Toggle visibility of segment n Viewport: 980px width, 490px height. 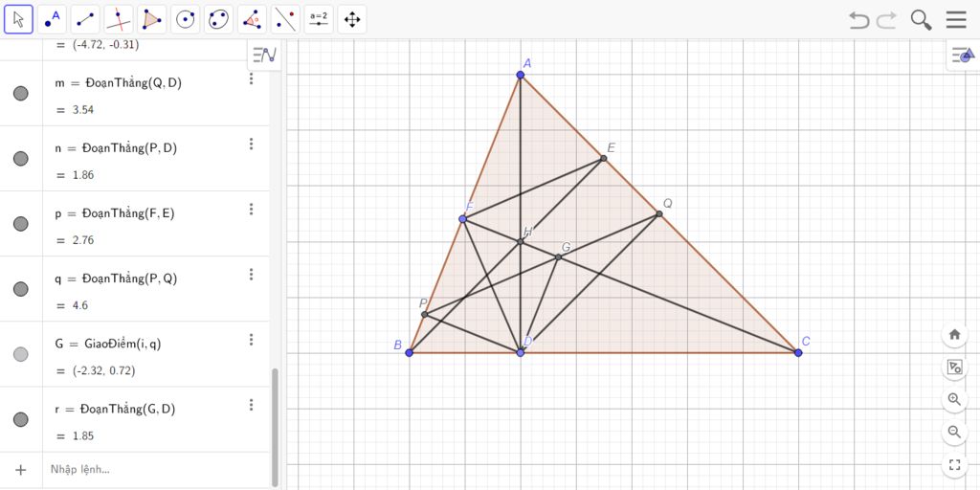pos(21,159)
